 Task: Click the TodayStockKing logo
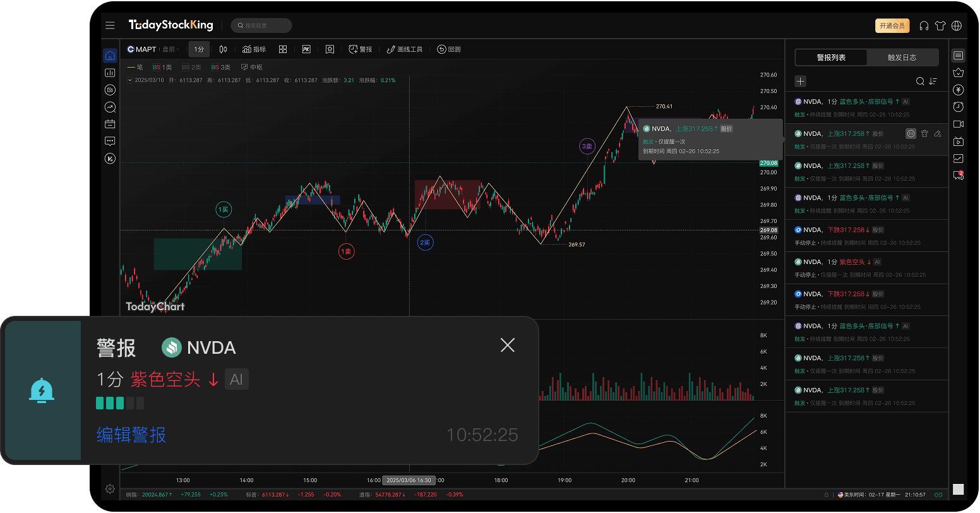(170, 25)
